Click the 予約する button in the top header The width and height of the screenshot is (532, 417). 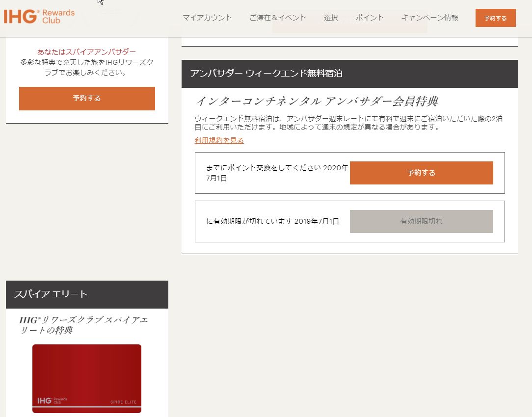pyautogui.click(x=495, y=18)
